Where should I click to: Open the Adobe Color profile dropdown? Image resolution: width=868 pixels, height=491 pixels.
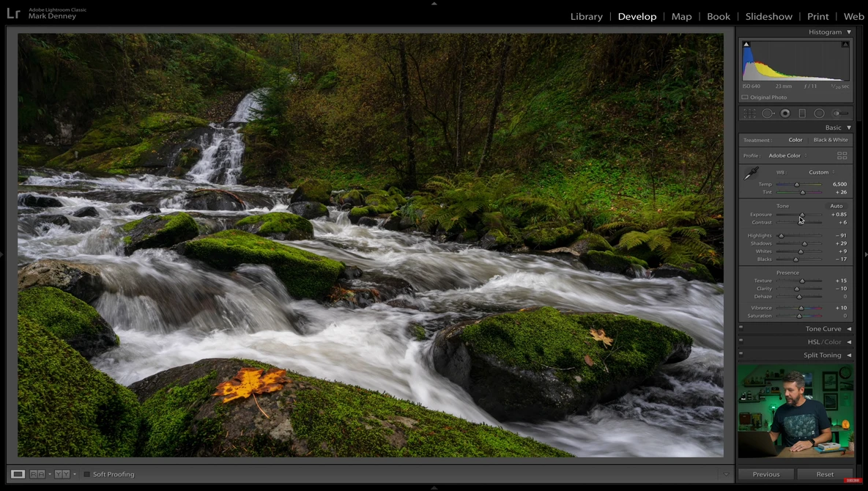(787, 155)
